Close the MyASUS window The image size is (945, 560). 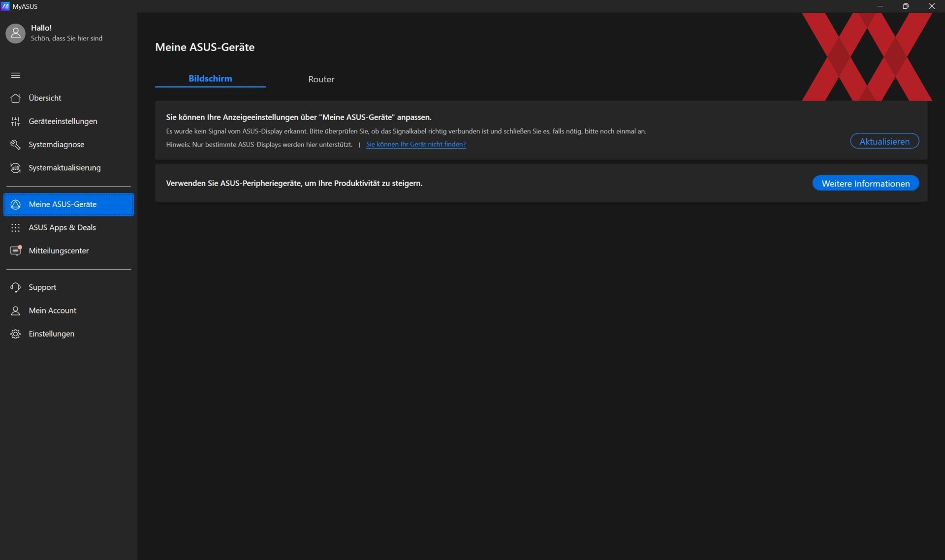point(932,6)
